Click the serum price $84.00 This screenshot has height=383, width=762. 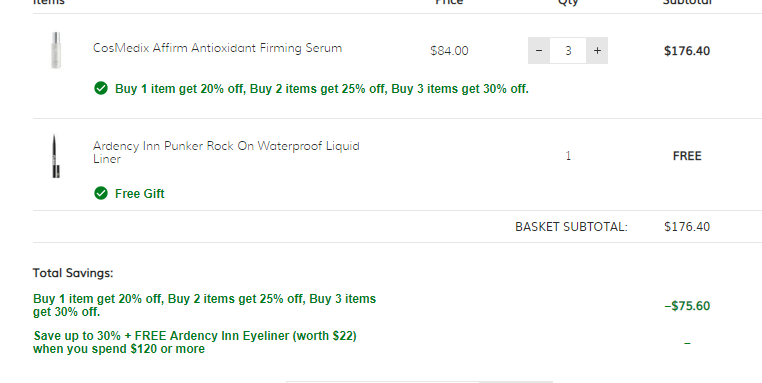click(x=449, y=51)
